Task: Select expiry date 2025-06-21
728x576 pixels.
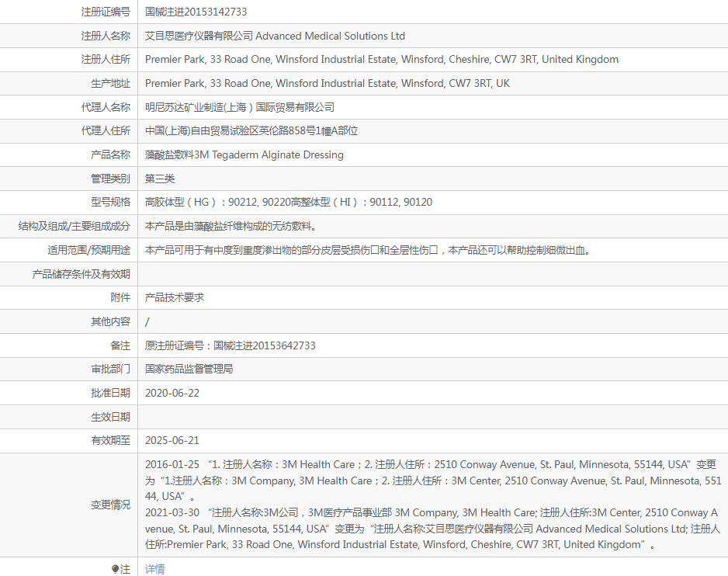Action: [172, 440]
